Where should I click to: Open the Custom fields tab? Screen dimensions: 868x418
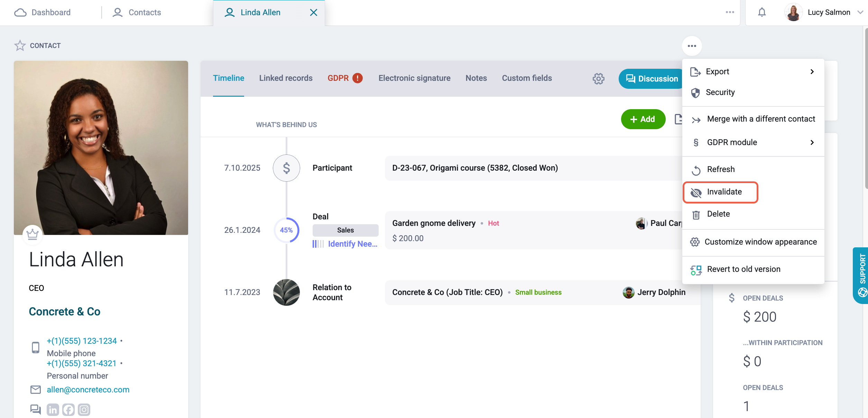527,78
